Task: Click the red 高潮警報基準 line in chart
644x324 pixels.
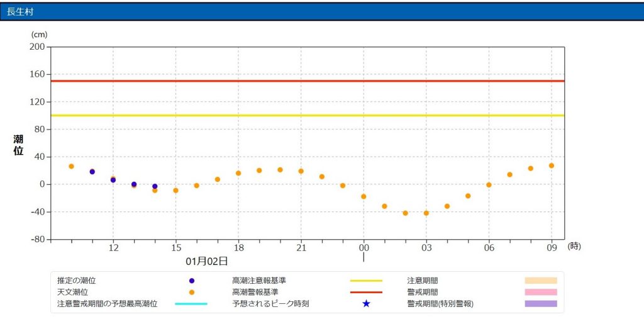Action: (307, 81)
